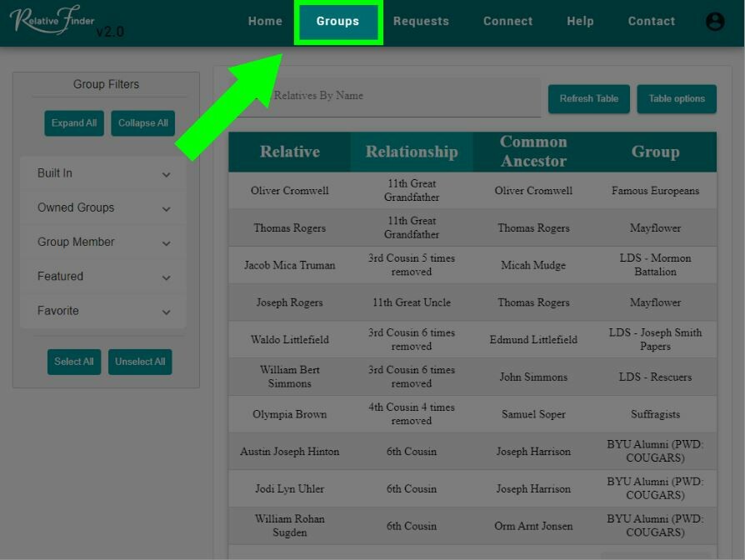Image resolution: width=745 pixels, height=560 pixels.
Task: Expand the Group Member filter chevron
Action: 167,243
